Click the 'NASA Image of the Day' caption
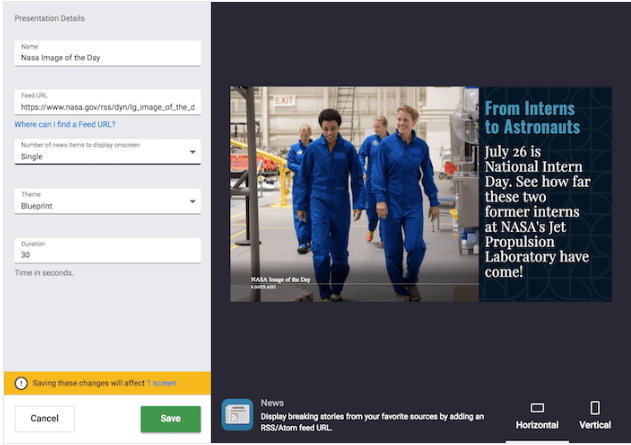This screenshot has width=631, height=445. [x=280, y=279]
